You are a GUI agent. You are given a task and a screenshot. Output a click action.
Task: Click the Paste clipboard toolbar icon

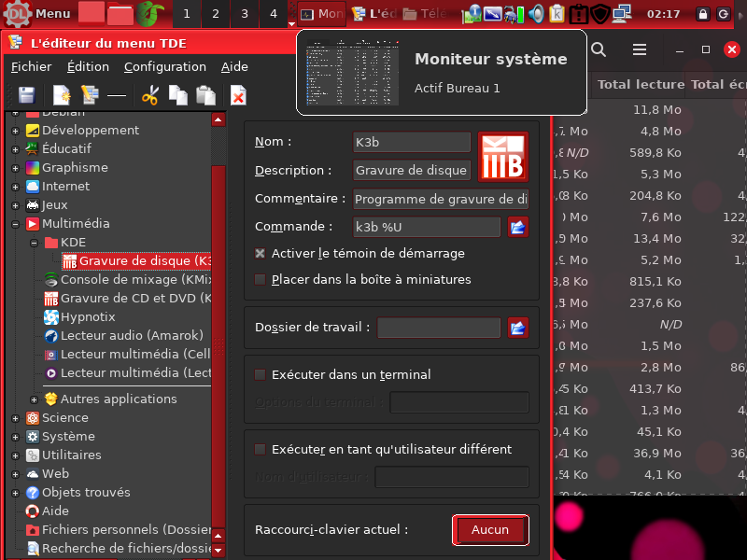[x=205, y=95]
